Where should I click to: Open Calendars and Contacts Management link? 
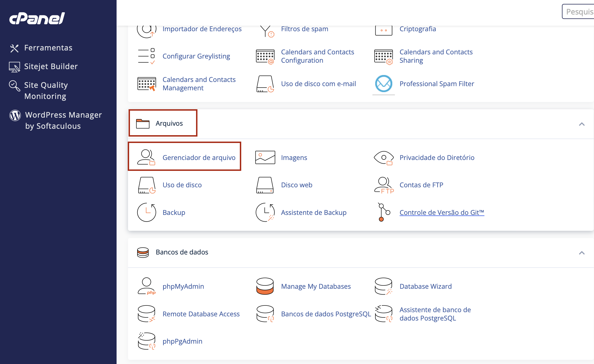click(199, 84)
